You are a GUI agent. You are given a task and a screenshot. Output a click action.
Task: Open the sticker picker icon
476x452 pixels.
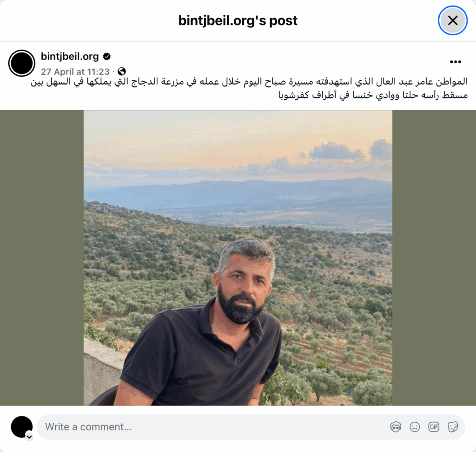pyautogui.click(x=453, y=427)
